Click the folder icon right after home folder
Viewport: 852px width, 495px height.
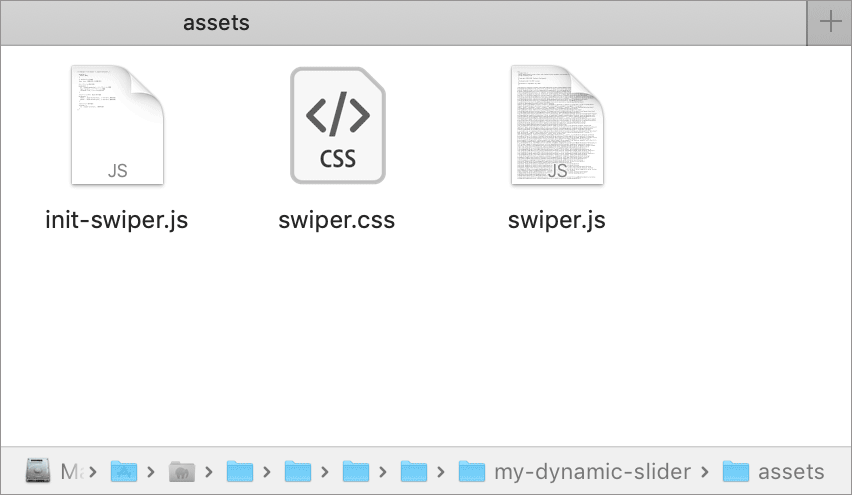point(239,471)
